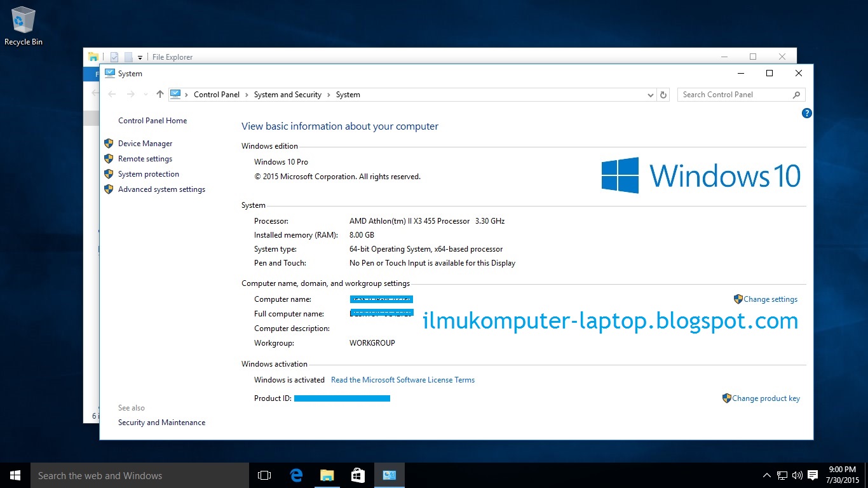This screenshot has height=488, width=868.
Task: Click the Search the web and Windows box
Action: pyautogui.click(x=140, y=475)
